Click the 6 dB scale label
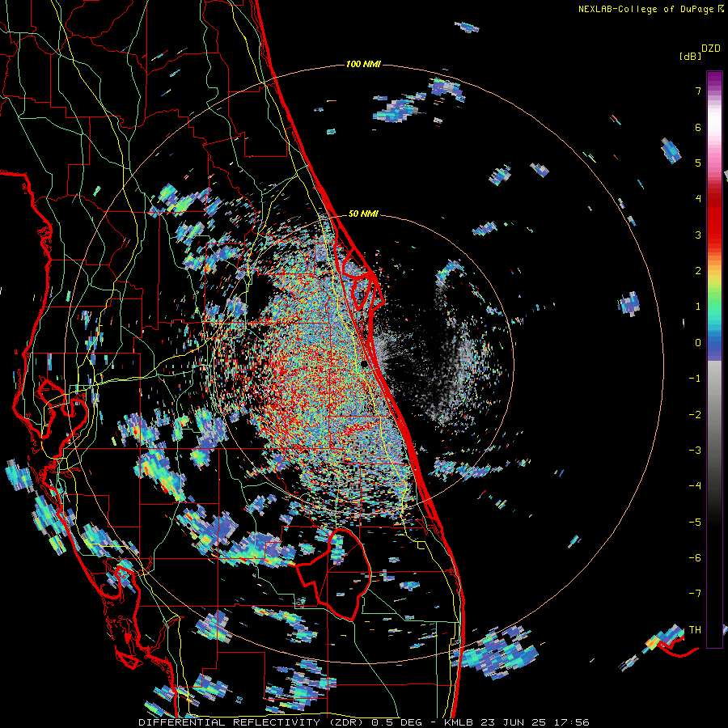 pos(698,127)
